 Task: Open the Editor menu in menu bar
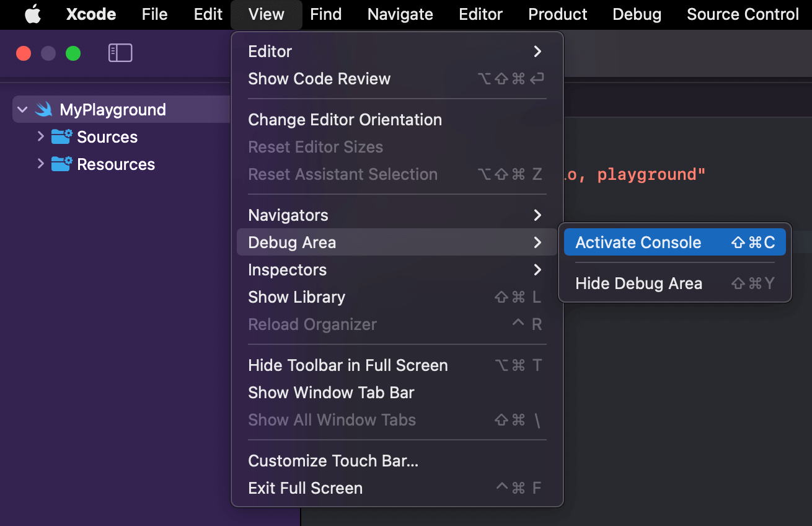point(480,14)
